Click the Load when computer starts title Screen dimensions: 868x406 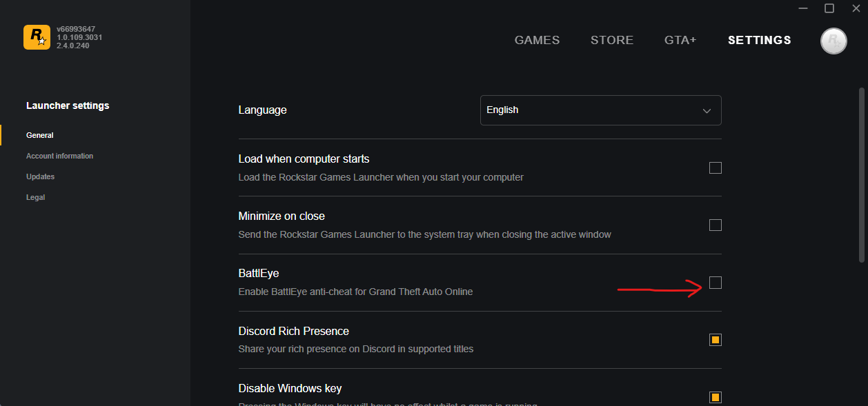point(304,159)
